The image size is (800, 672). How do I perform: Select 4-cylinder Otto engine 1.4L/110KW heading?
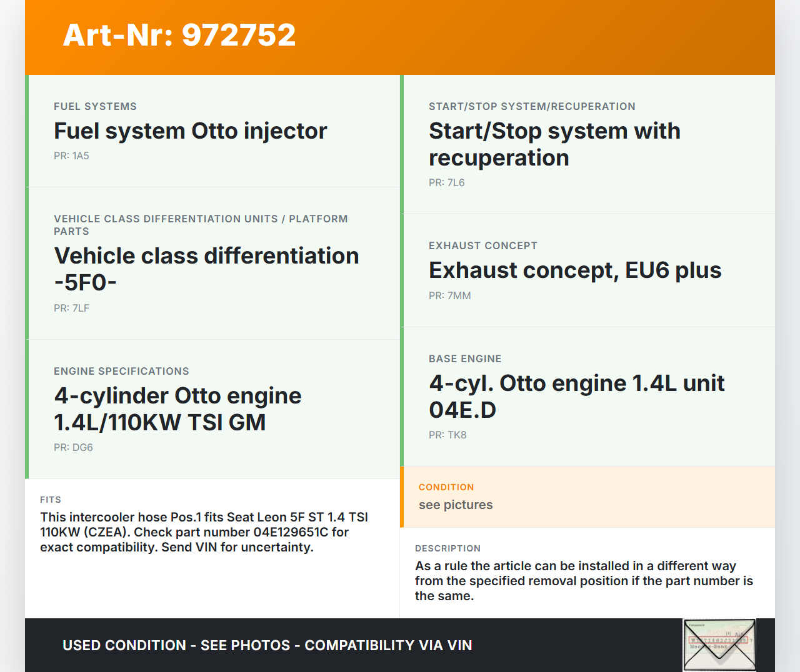pyautogui.click(x=177, y=409)
